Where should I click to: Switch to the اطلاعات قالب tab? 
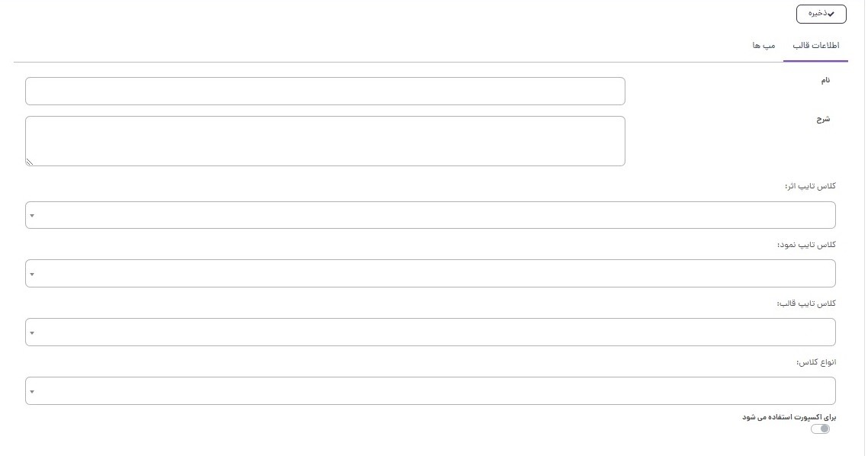[815, 47]
